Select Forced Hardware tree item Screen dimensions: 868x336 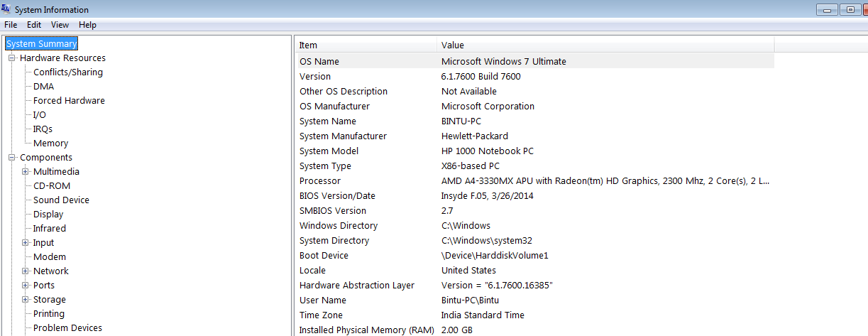69,101
